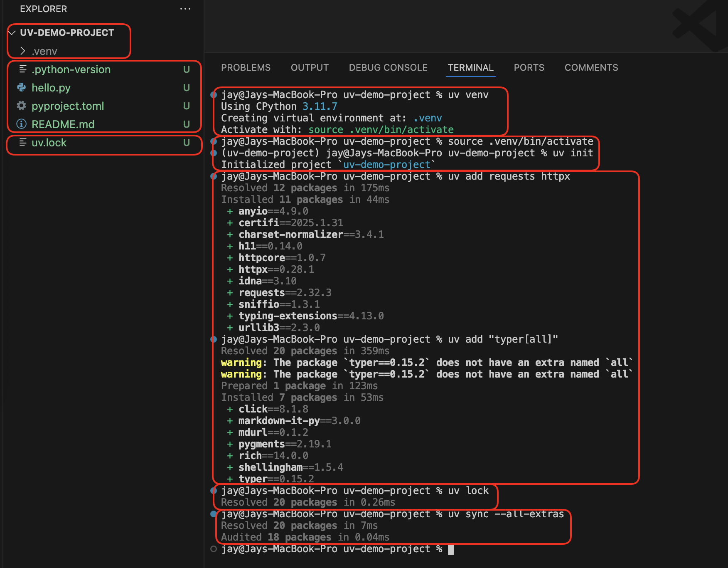Click the 'Prepared 1 package in 123ms' line
The width and height of the screenshot is (728, 568).
click(300, 386)
